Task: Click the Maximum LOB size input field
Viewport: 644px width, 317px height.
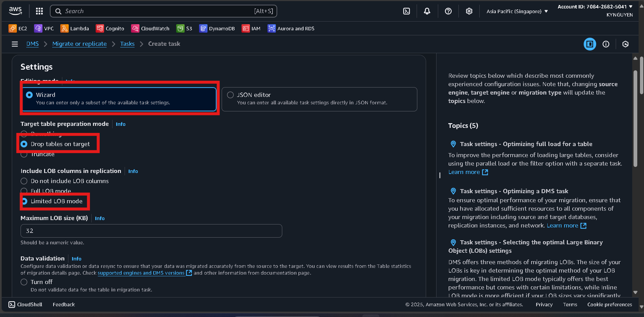Action: point(151,231)
